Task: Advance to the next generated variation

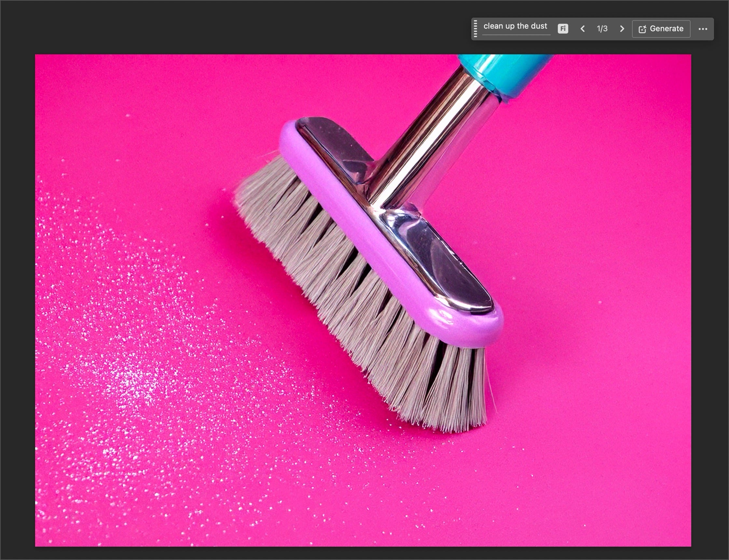Action: (622, 29)
